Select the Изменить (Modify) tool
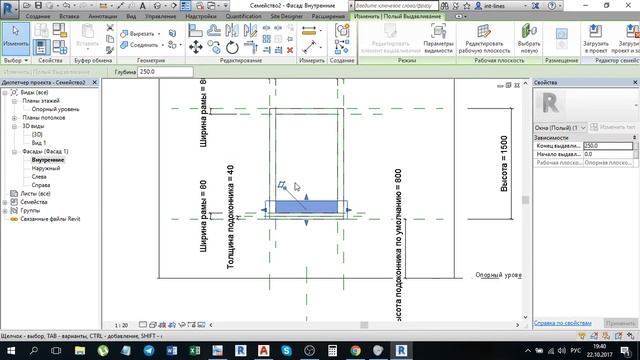The width and height of the screenshot is (640, 360). point(16,39)
